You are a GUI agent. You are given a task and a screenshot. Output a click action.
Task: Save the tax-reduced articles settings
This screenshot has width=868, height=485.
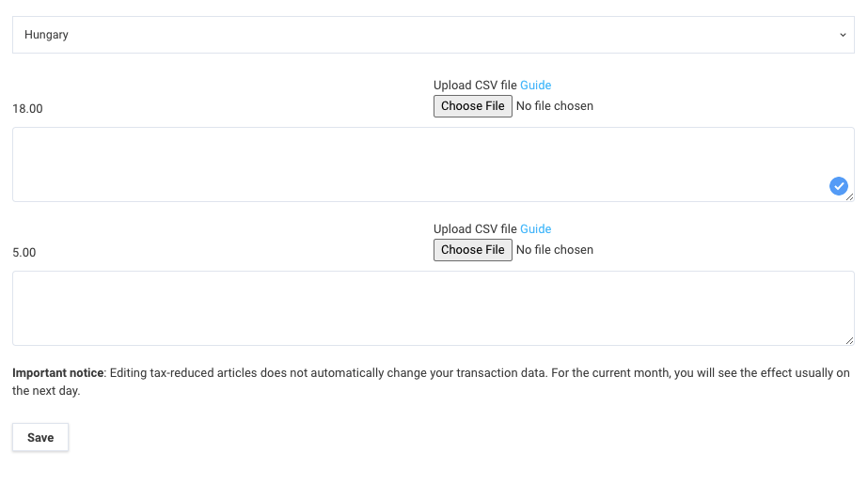point(40,437)
